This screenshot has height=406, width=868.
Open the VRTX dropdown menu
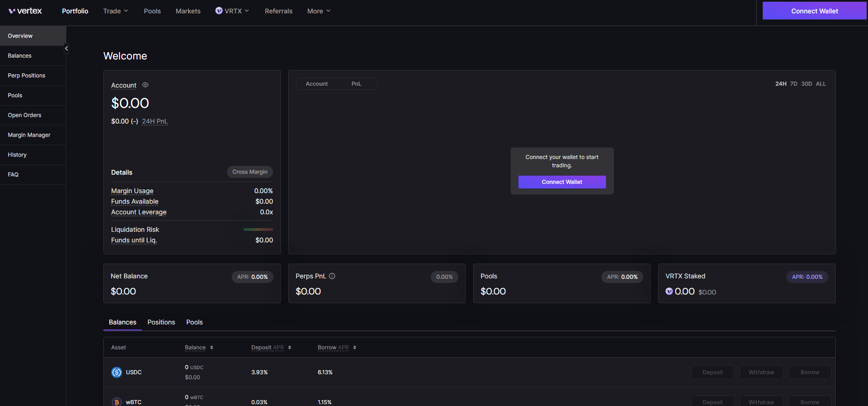(x=232, y=11)
